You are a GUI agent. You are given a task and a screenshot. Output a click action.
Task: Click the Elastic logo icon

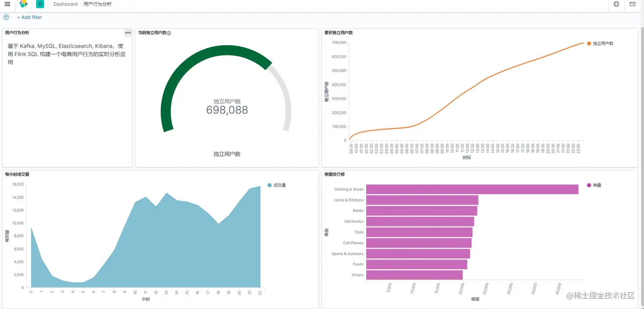coord(23,4)
